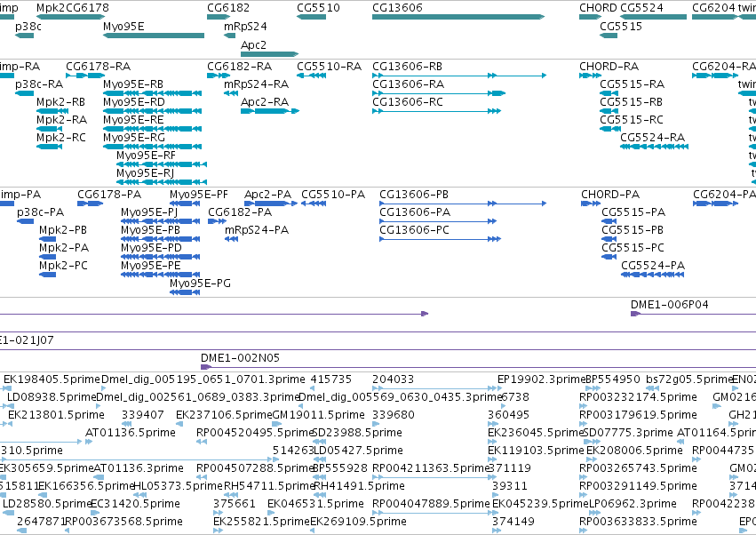Open protein CHORD-PA
Viewport: 756px width, 535px height.
pyautogui.click(x=610, y=195)
